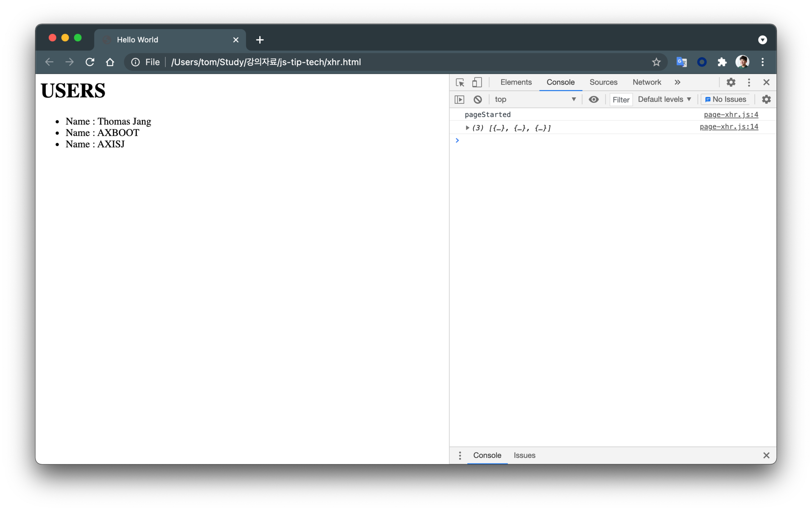
Task: Open DevTools three-dot customize menu
Action: tap(749, 82)
